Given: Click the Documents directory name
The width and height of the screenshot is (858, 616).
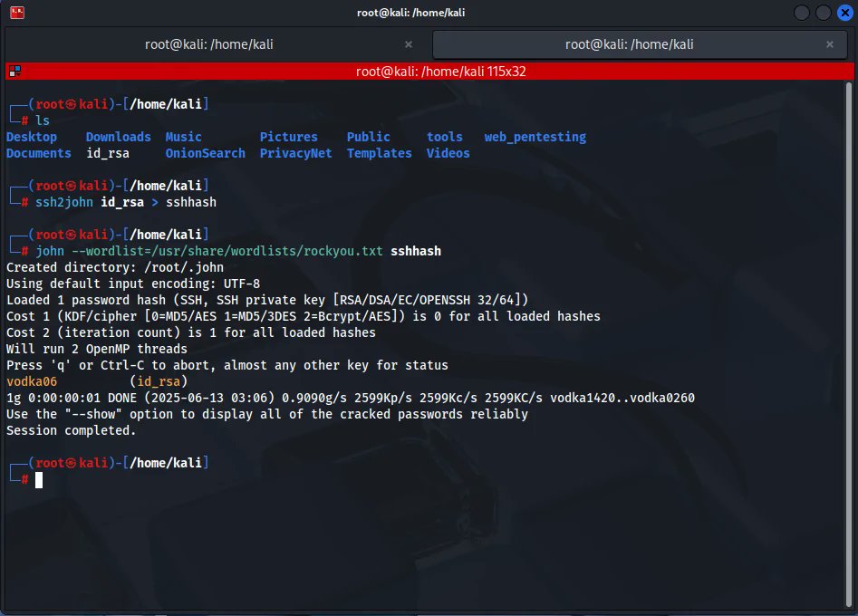Looking at the screenshot, I should click(39, 153).
